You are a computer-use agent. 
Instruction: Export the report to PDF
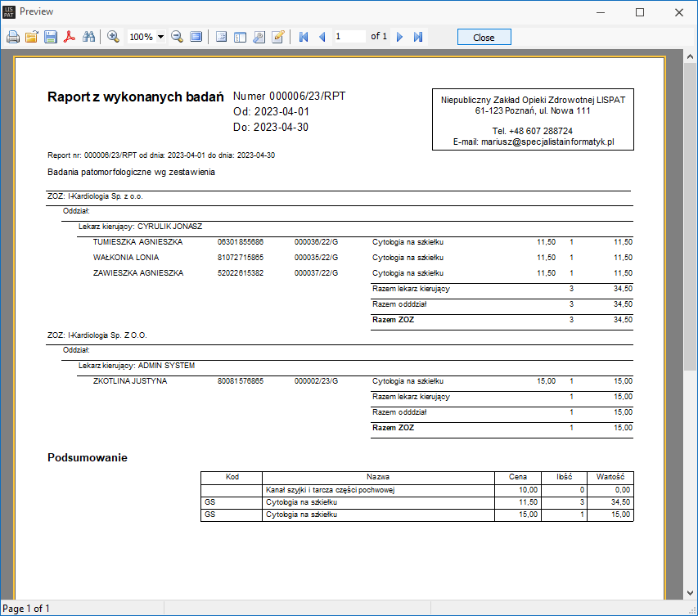70,37
